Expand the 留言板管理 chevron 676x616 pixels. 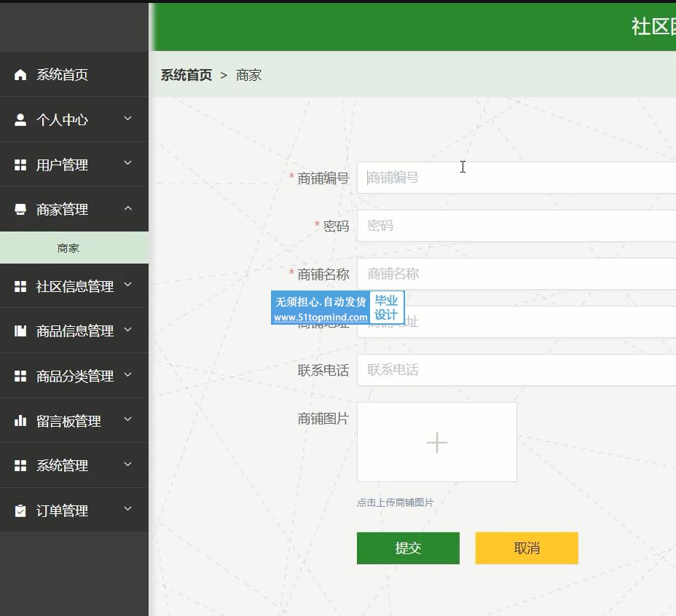[128, 419]
